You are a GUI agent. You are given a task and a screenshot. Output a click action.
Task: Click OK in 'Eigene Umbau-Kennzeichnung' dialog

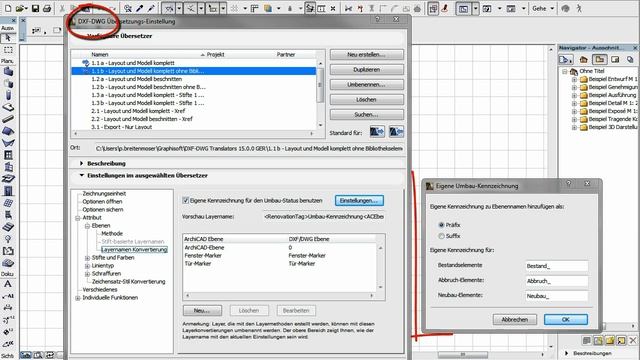(x=566, y=319)
